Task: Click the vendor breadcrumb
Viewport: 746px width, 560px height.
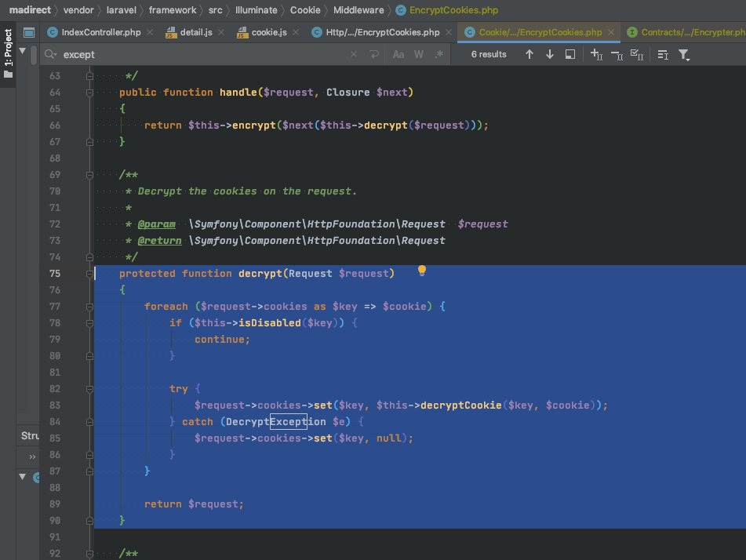Action: tap(78, 10)
